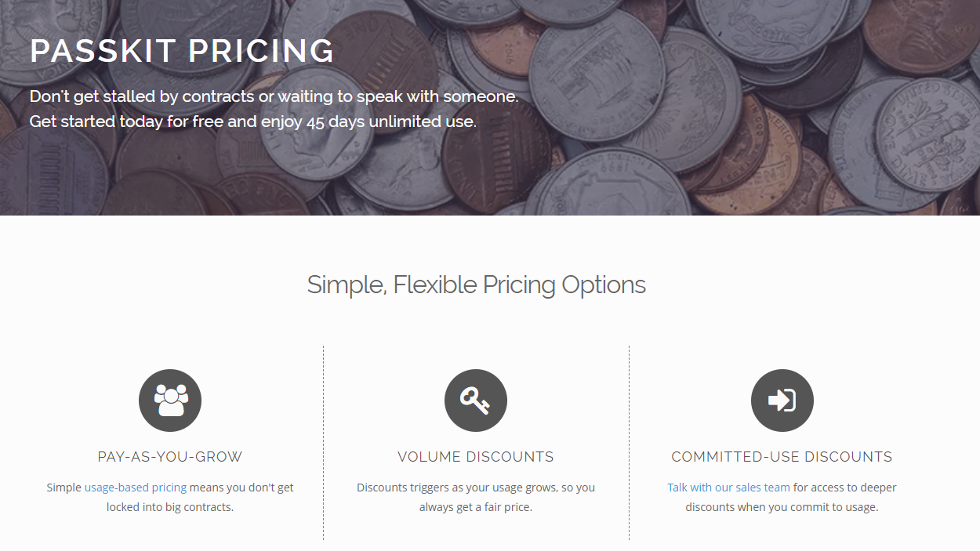Click the "Discounts triggers as your usage grows" text
Screen dimensions: 980x551
pos(476,488)
